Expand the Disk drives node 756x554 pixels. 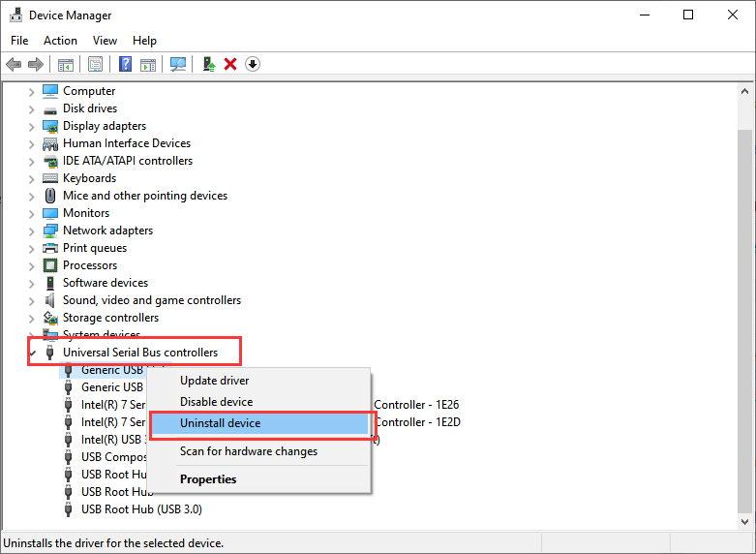pos(31,109)
